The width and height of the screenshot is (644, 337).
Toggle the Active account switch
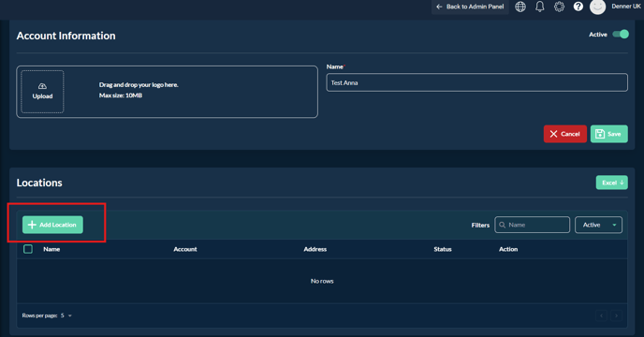(621, 35)
